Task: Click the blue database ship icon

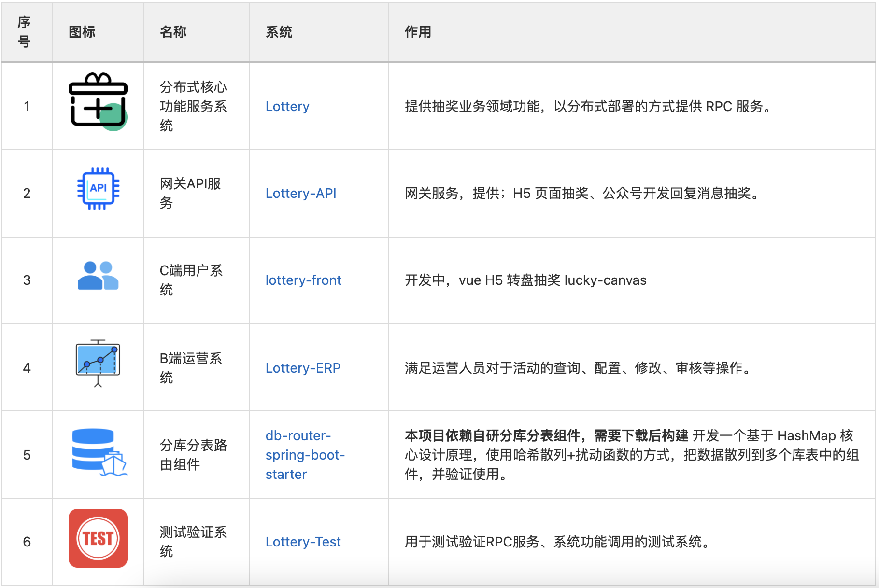Action: 99,452
